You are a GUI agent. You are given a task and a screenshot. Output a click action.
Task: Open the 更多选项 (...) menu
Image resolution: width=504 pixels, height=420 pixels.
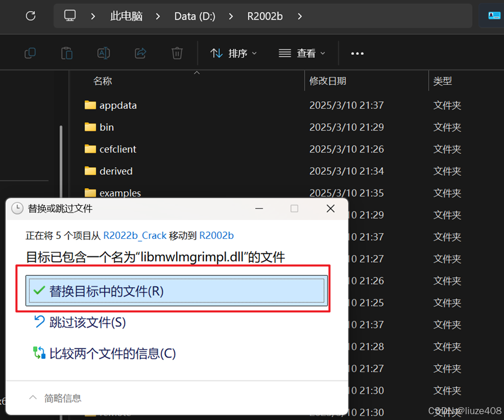pos(357,52)
